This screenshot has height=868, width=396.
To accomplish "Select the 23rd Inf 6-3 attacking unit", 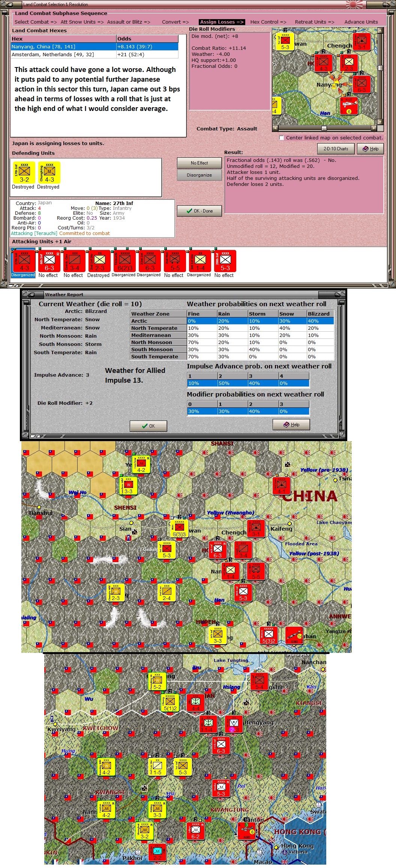I will click(x=149, y=261).
